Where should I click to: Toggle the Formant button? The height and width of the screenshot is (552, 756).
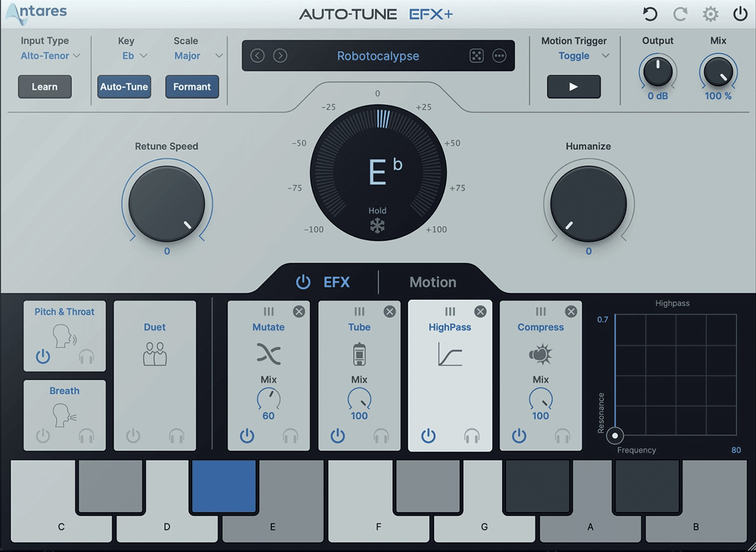pyautogui.click(x=192, y=86)
